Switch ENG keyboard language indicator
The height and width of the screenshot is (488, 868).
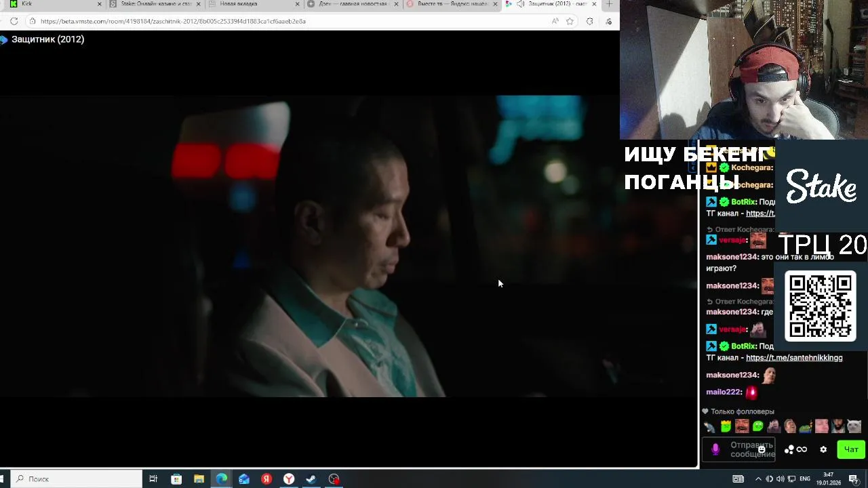pyautogui.click(x=805, y=479)
